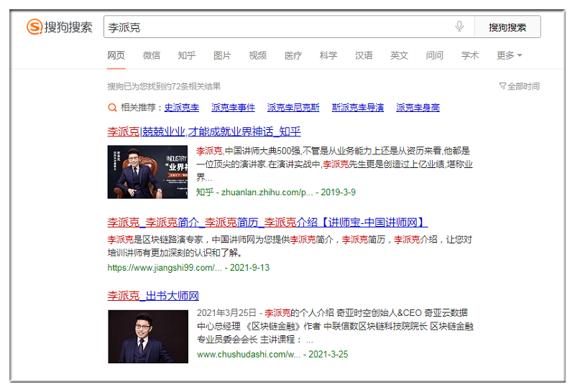This screenshot has width=575, height=392.
Task: Open the 全部时间 time filter
Action: click(519, 86)
